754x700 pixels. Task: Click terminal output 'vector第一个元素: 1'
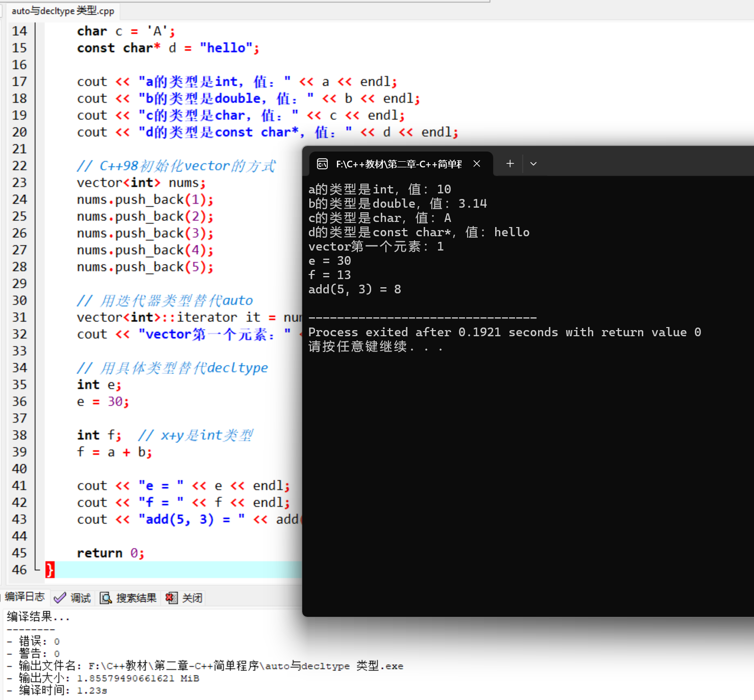[x=376, y=246]
